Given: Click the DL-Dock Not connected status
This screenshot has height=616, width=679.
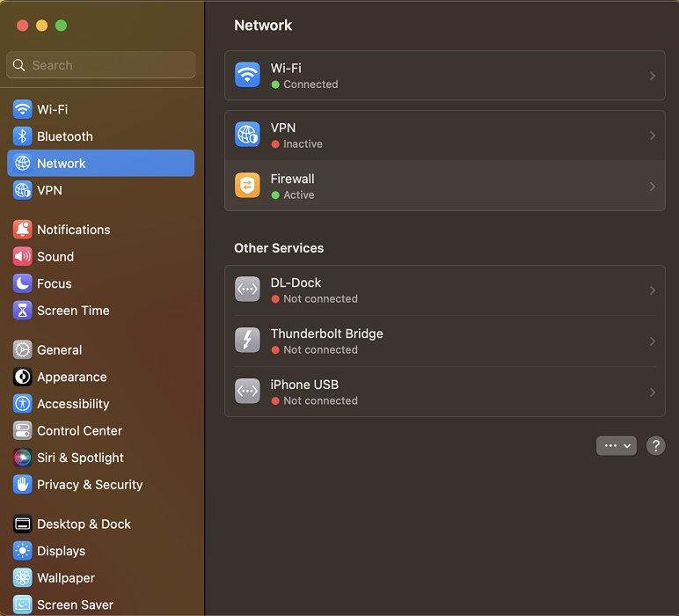Looking at the screenshot, I should click(x=320, y=299).
